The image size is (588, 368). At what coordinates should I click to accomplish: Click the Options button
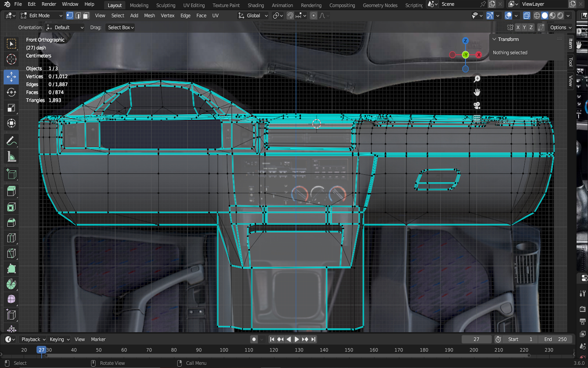[x=561, y=27]
